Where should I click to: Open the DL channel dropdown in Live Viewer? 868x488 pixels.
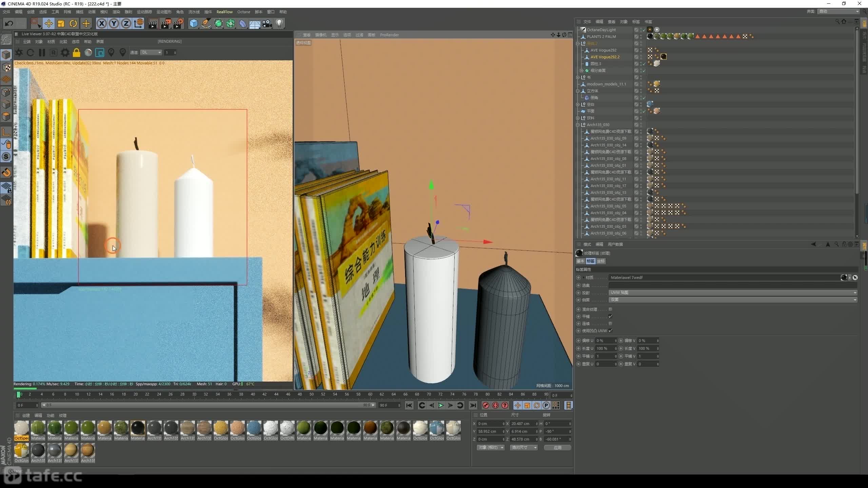click(x=151, y=53)
